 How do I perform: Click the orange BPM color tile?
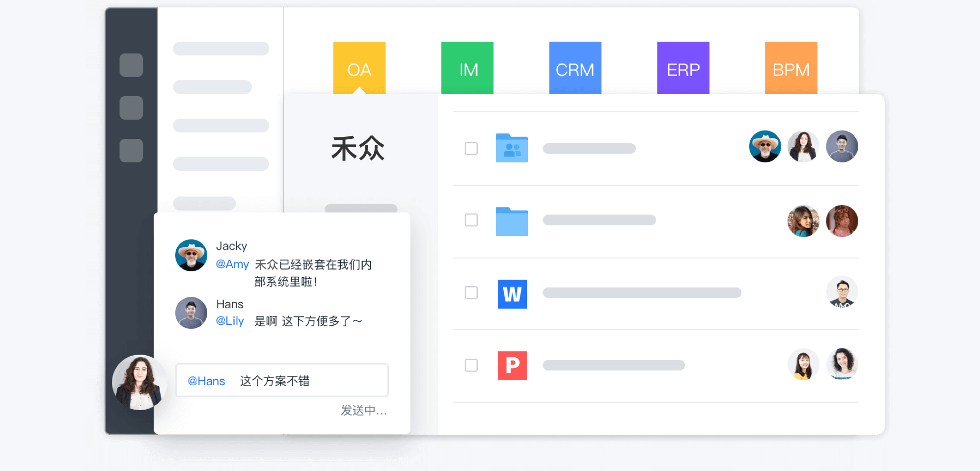click(791, 68)
